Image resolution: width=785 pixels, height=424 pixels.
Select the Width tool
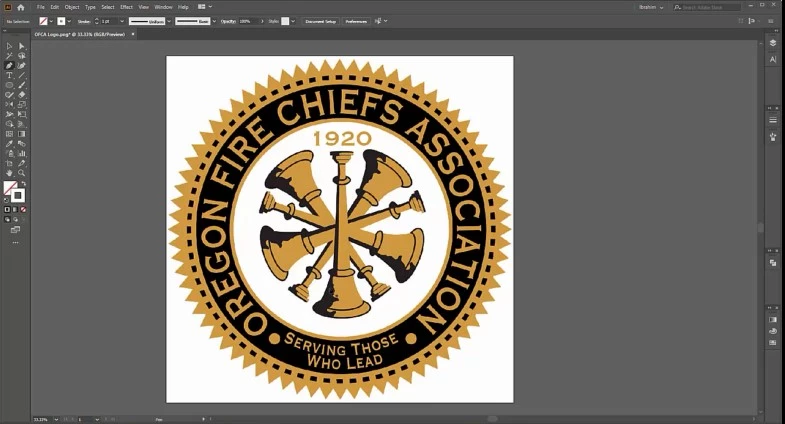(9, 114)
